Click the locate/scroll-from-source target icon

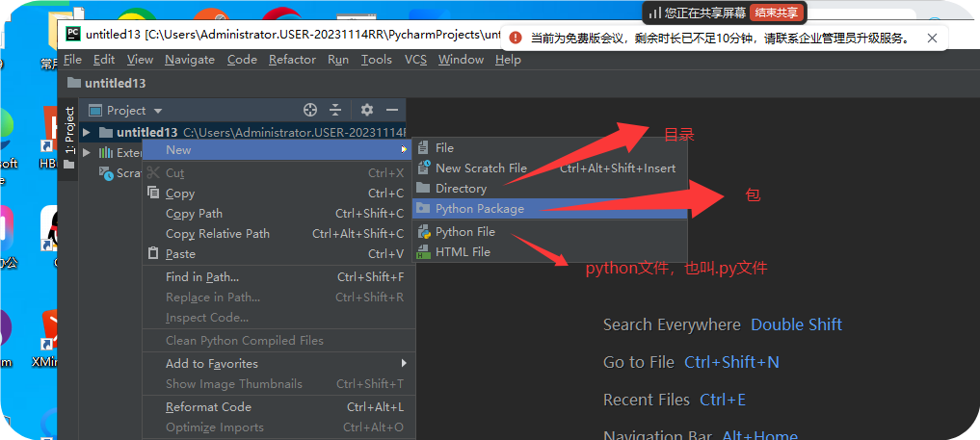(310, 111)
